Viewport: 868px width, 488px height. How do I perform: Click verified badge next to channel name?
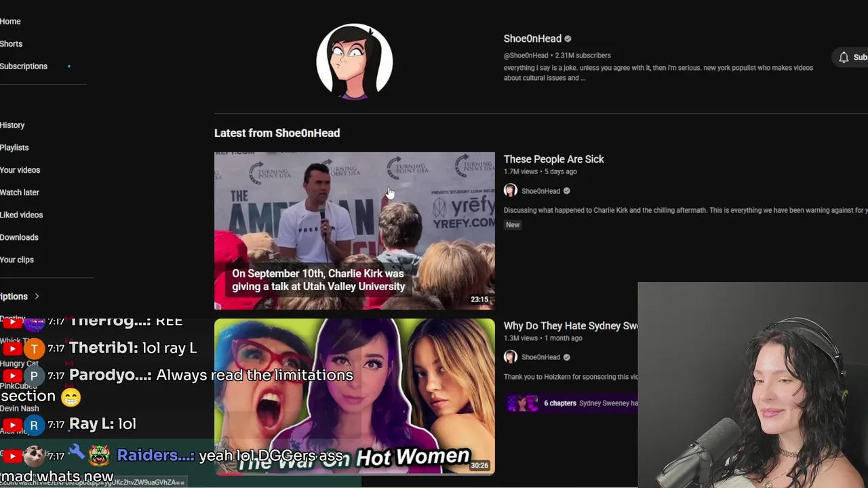click(568, 39)
